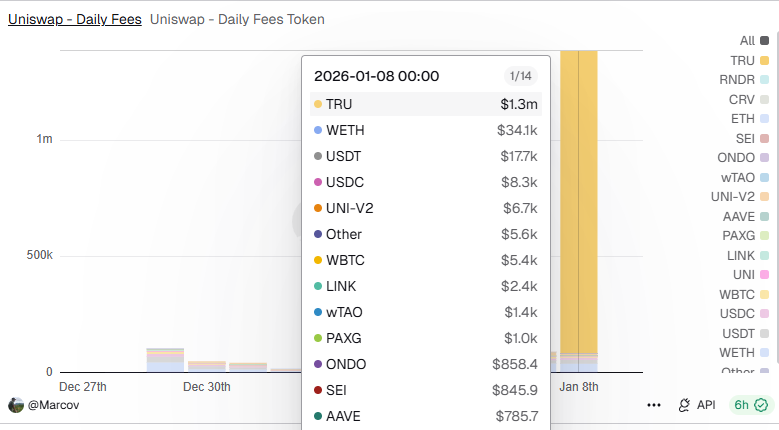Toggle TRU series in the legend

tap(750, 60)
